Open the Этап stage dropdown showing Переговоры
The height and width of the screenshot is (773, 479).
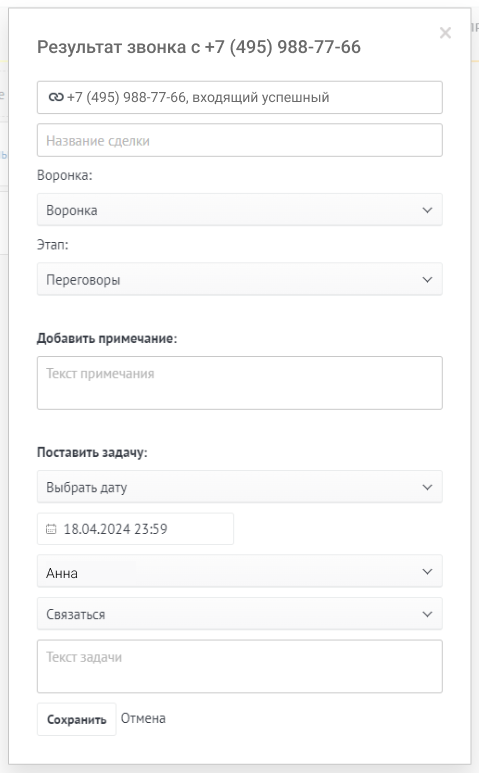240,280
